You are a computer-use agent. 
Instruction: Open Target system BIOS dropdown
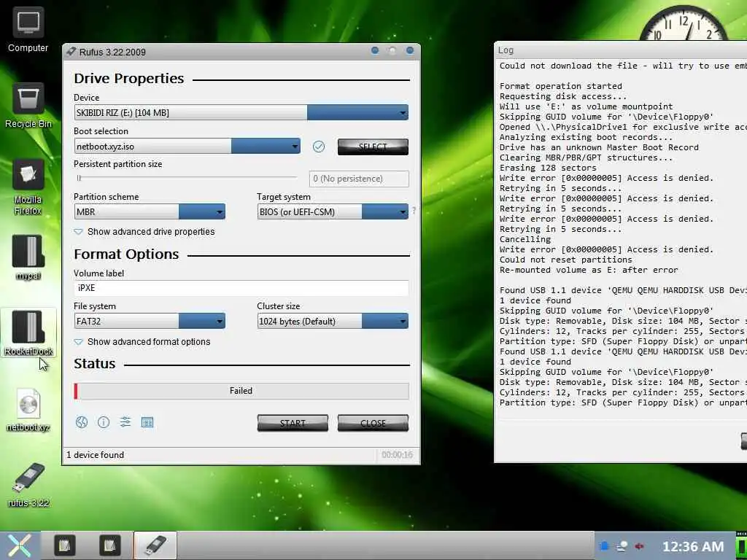pyautogui.click(x=333, y=211)
